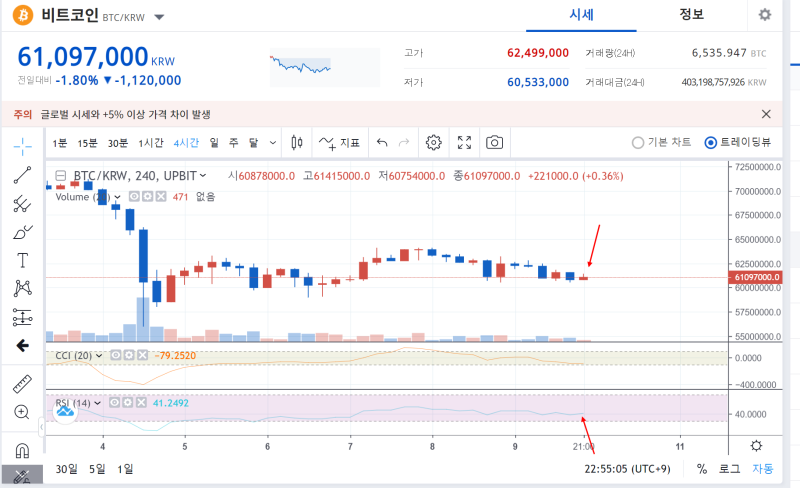The image size is (800, 488).
Task: Open the indicators (지표) menu
Action: pyautogui.click(x=339, y=143)
